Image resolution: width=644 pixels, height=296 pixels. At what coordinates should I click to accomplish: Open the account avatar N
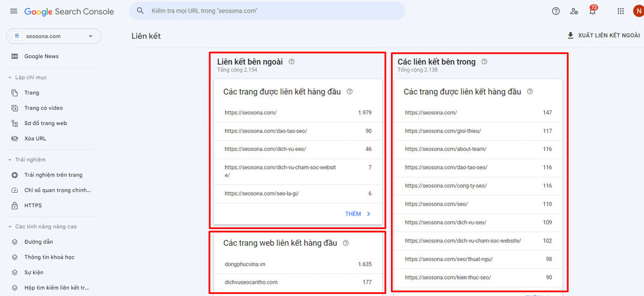coord(638,11)
